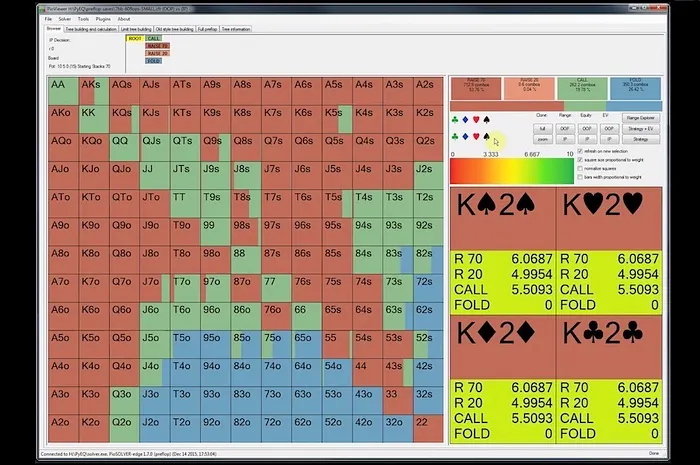
Task: Open the Tree building and calculation tab
Action: tap(91, 29)
